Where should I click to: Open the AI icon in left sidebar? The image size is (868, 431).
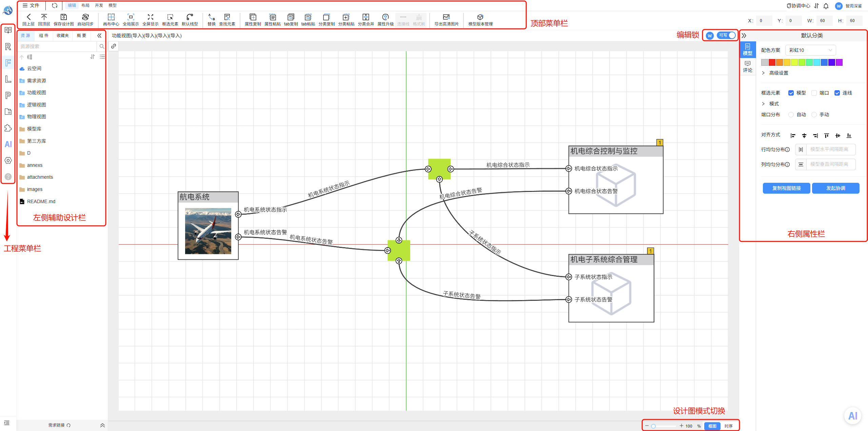click(x=8, y=144)
